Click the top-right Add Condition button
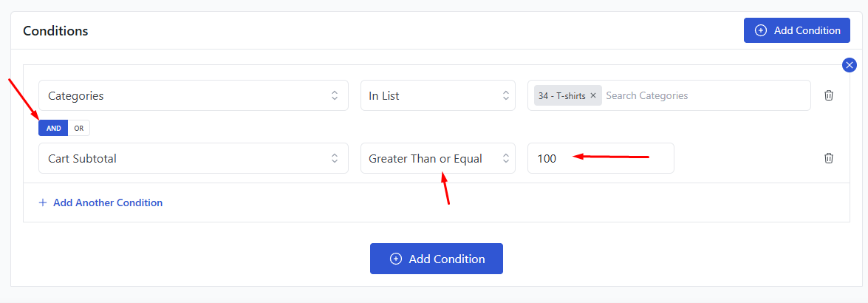The image size is (868, 303). coord(796,30)
